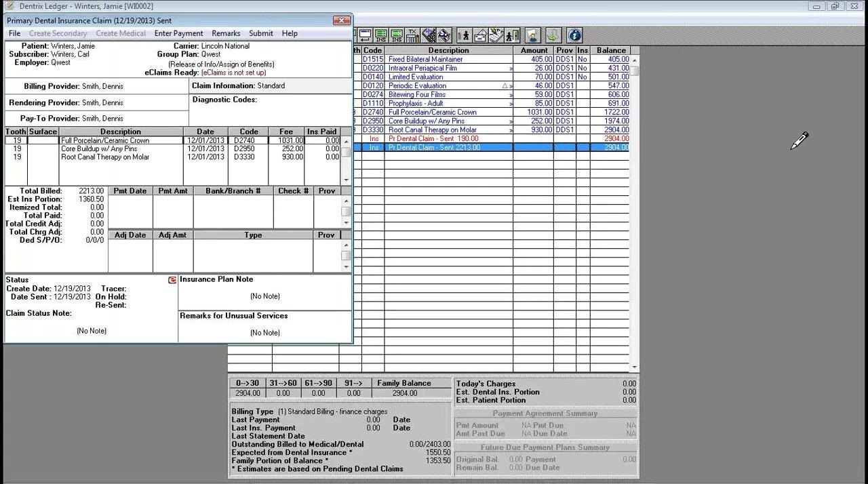This screenshot has width=868, height=484.
Task: Click the greyed Create Medical menu item
Action: tap(121, 33)
